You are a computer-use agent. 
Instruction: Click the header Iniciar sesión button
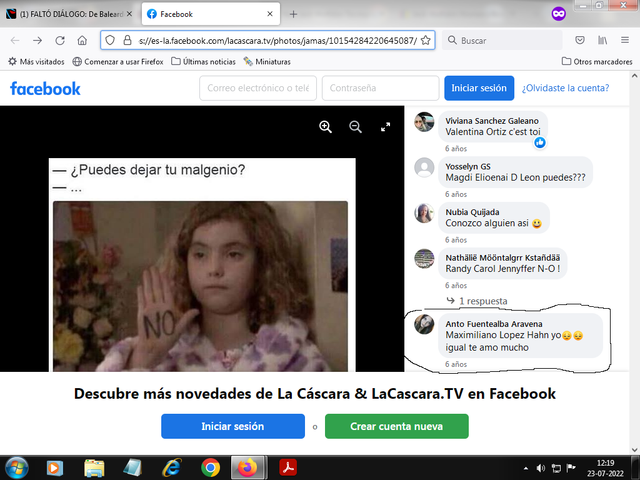(x=479, y=88)
